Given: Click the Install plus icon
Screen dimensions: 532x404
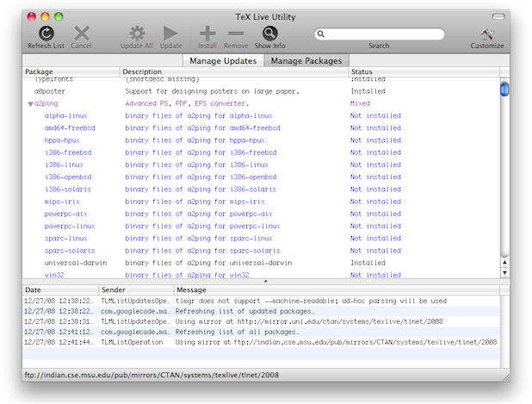Looking at the screenshot, I should click(x=207, y=34).
